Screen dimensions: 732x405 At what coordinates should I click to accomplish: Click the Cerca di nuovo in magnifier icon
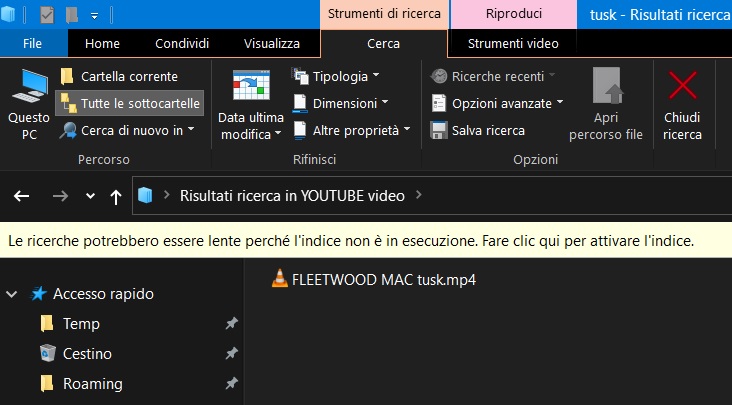click(x=68, y=131)
